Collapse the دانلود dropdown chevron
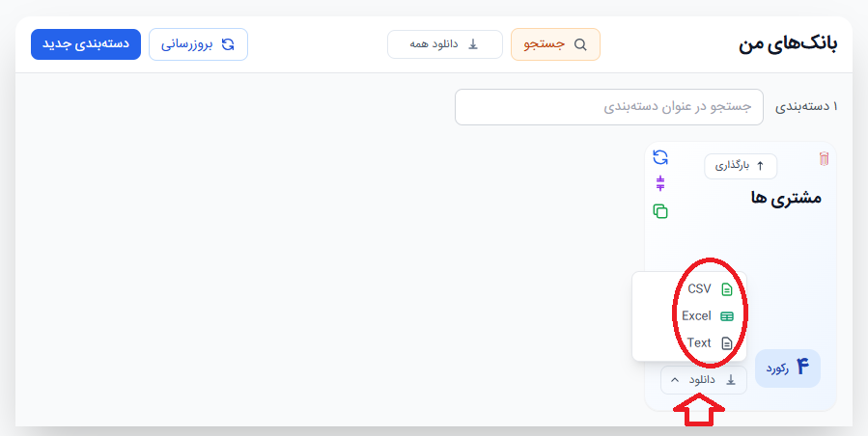The width and height of the screenshot is (868, 436). [674, 380]
